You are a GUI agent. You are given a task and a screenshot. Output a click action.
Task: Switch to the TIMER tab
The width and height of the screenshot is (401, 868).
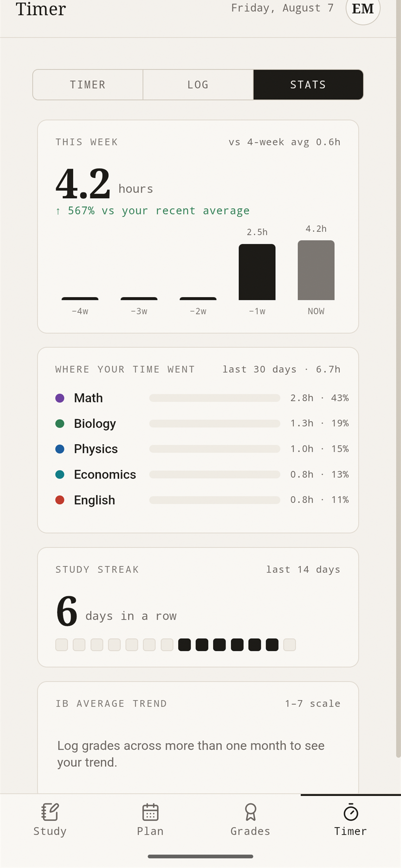[x=88, y=84]
